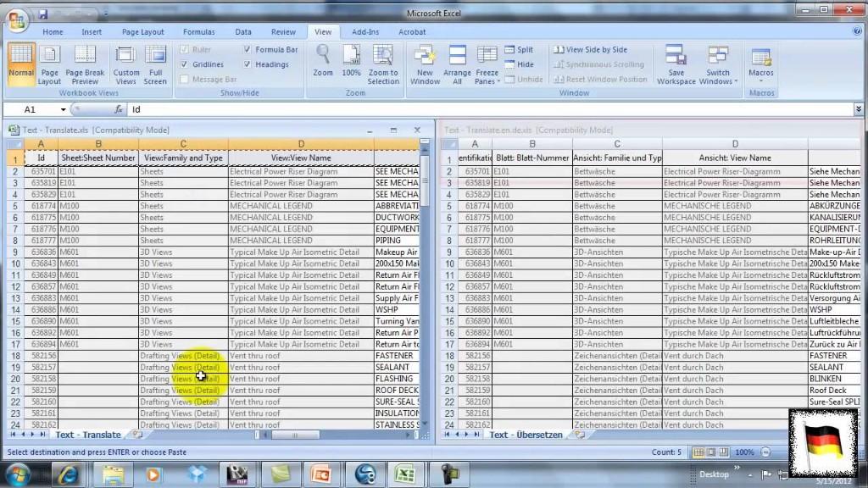This screenshot has width=868, height=488.
Task: Open a New Window
Action: pos(425,64)
